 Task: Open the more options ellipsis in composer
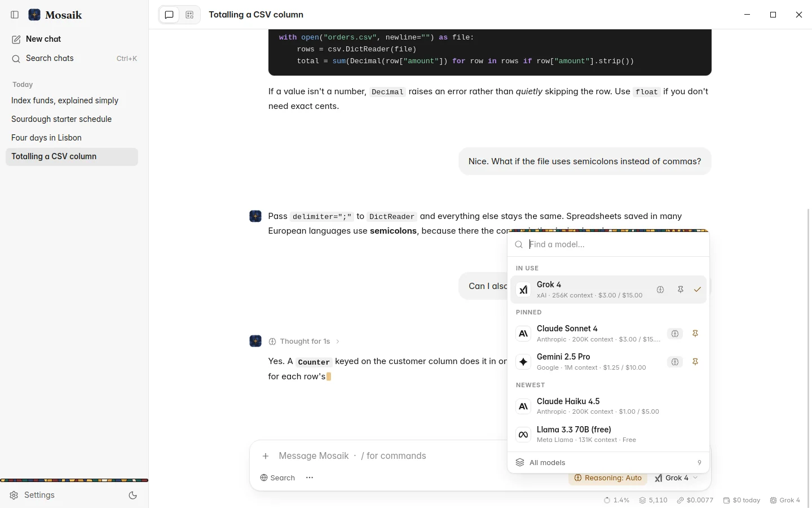(310, 478)
